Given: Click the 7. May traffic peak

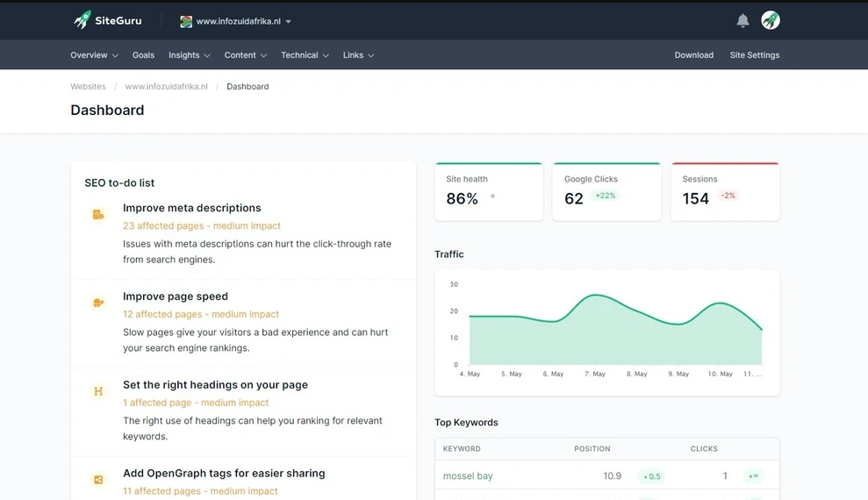Looking at the screenshot, I should pyautogui.click(x=596, y=296).
